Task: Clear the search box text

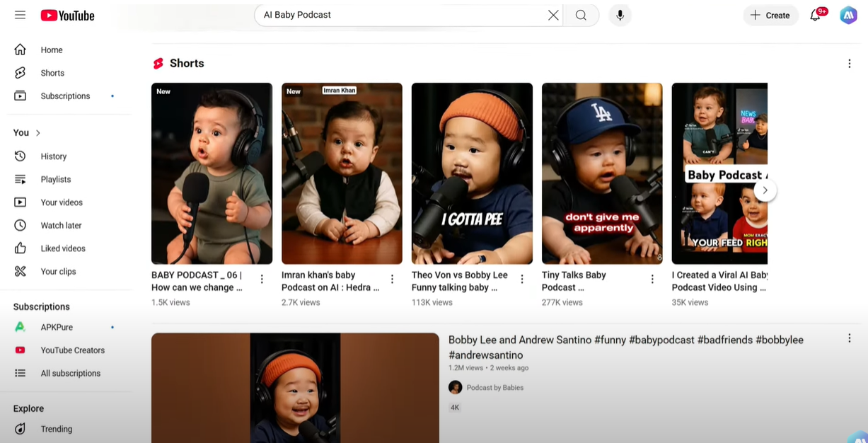Action: (553, 15)
